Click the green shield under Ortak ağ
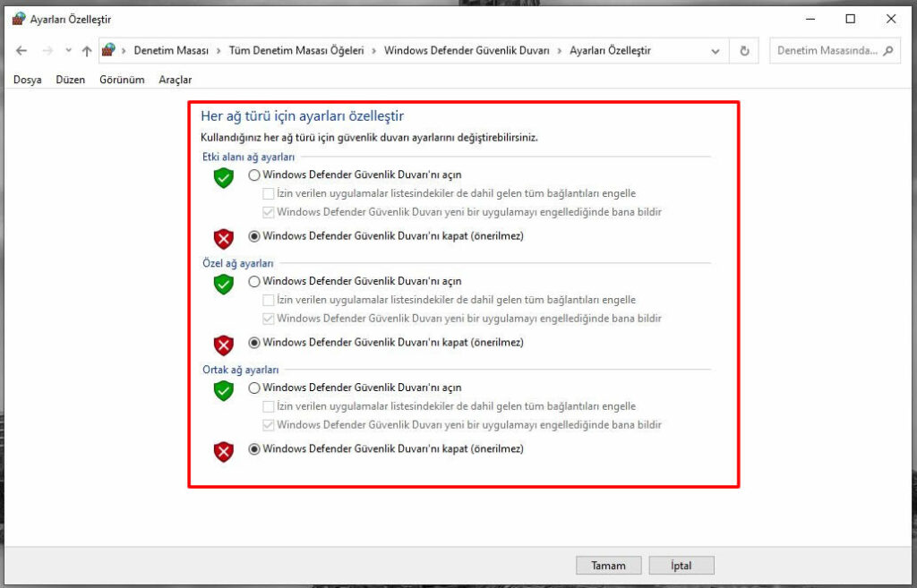Screen dimensions: 917x588 point(223,390)
